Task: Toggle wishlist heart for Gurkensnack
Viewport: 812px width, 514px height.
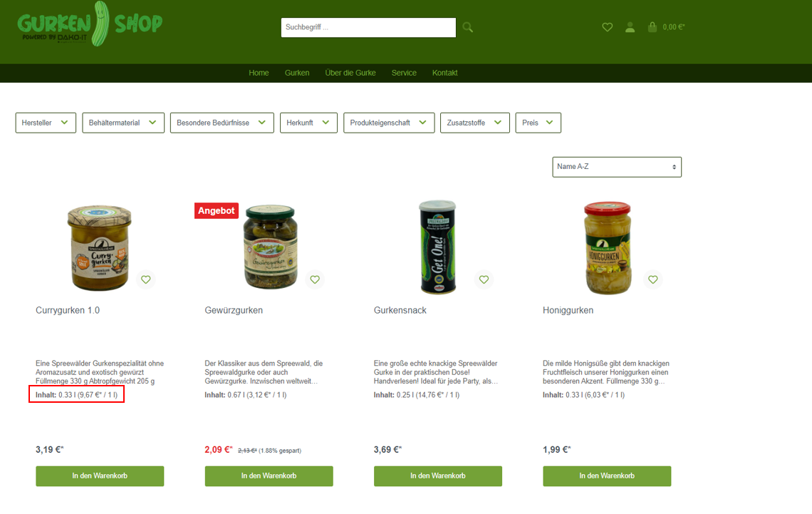Action: (x=484, y=279)
